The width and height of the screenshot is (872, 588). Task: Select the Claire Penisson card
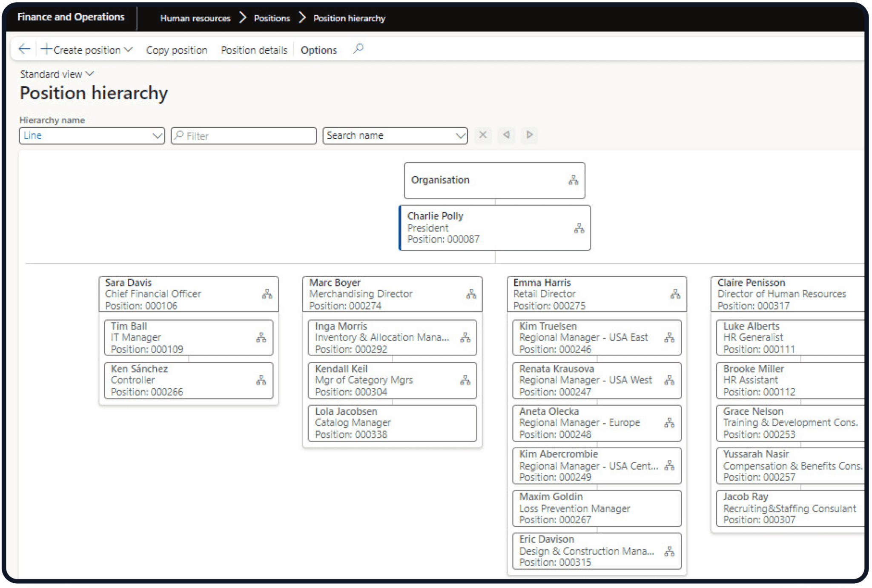[x=787, y=294]
